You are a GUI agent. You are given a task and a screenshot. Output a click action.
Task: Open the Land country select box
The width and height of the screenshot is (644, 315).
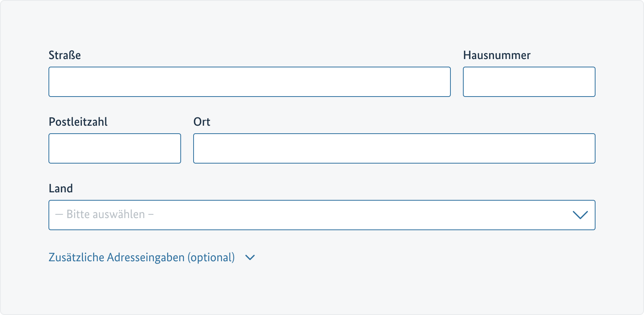tap(322, 215)
